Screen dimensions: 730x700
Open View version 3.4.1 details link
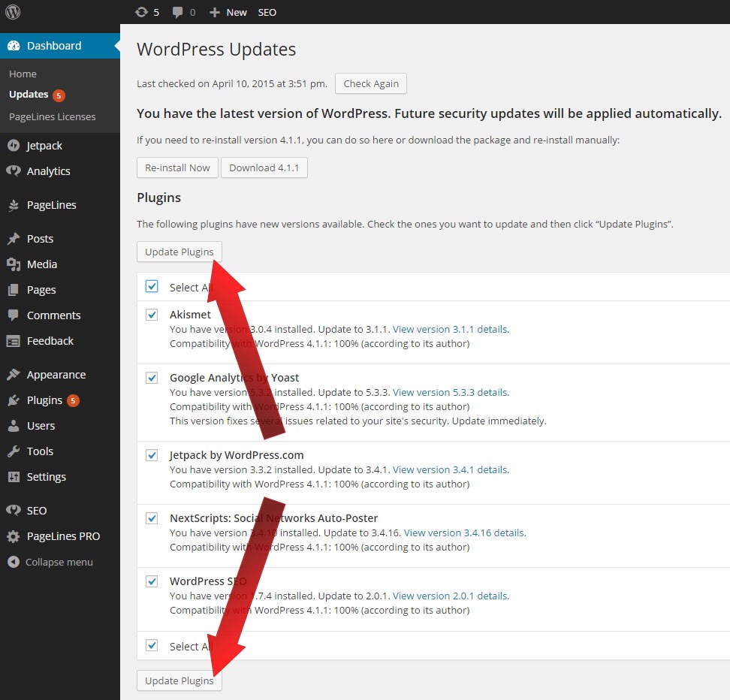click(x=450, y=469)
